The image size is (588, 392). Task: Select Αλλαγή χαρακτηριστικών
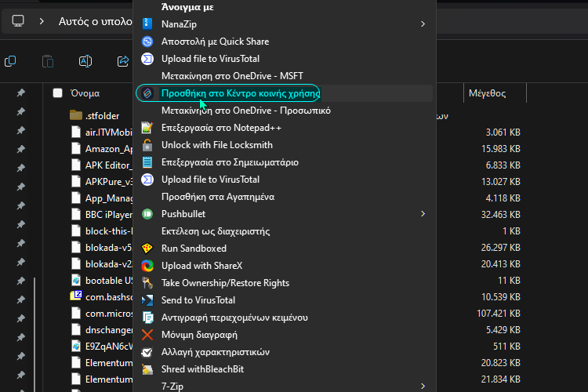pos(216,352)
